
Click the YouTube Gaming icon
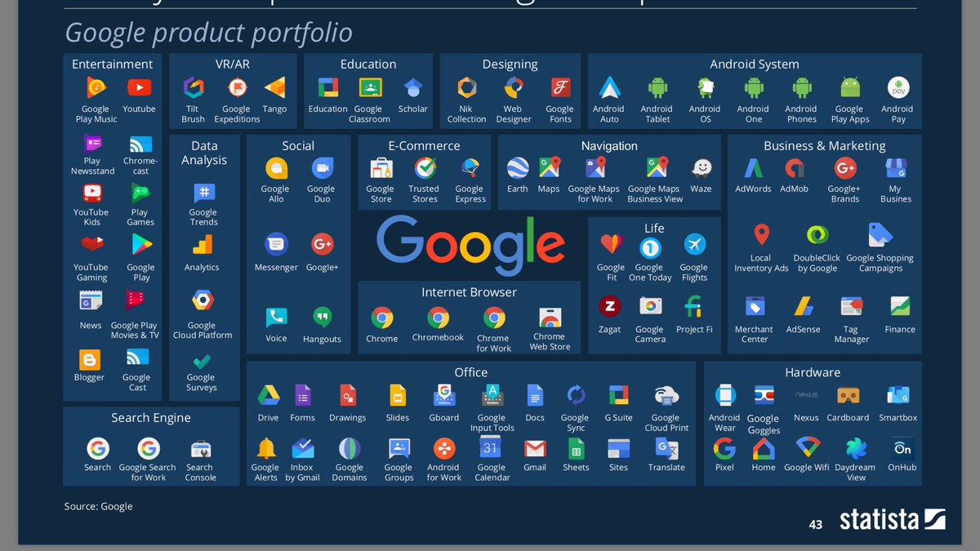[91, 245]
